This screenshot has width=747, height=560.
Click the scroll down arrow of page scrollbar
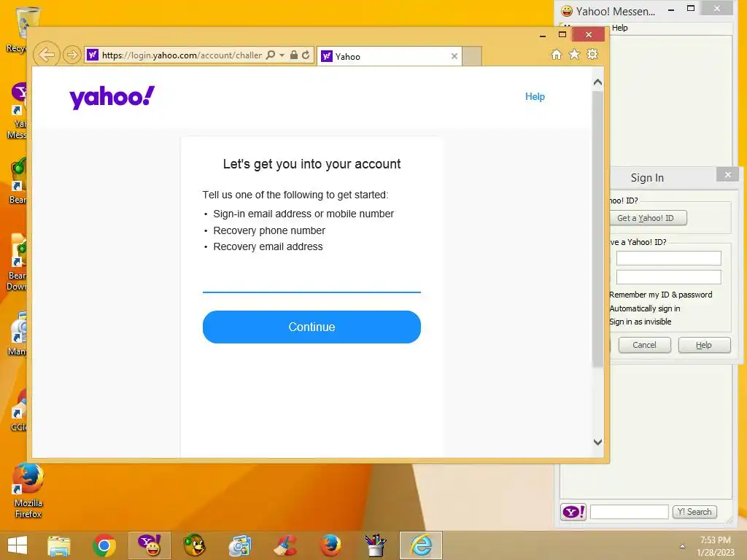598,442
